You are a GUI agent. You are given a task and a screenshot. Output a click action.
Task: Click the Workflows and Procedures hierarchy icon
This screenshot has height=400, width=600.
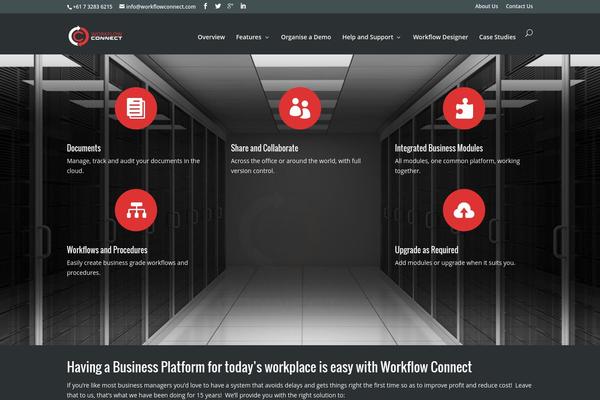click(x=136, y=210)
